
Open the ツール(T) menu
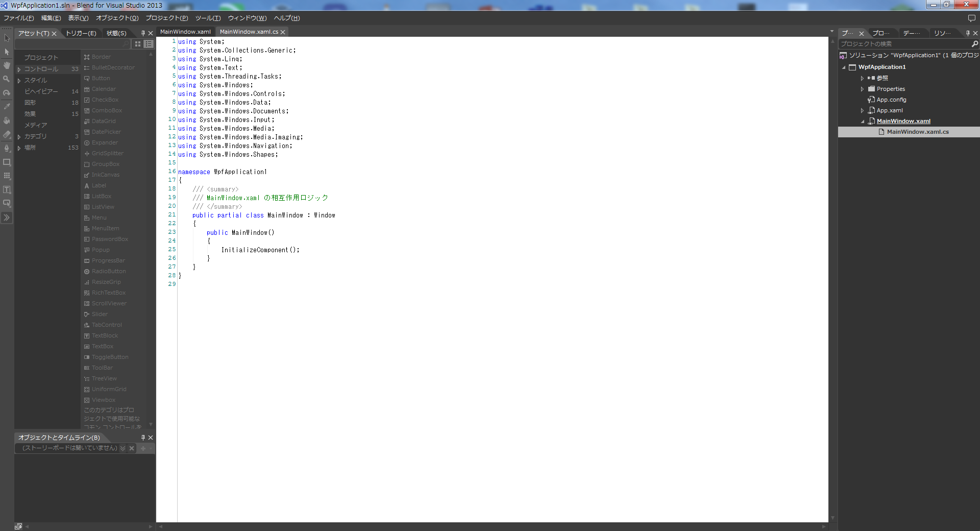tap(208, 18)
